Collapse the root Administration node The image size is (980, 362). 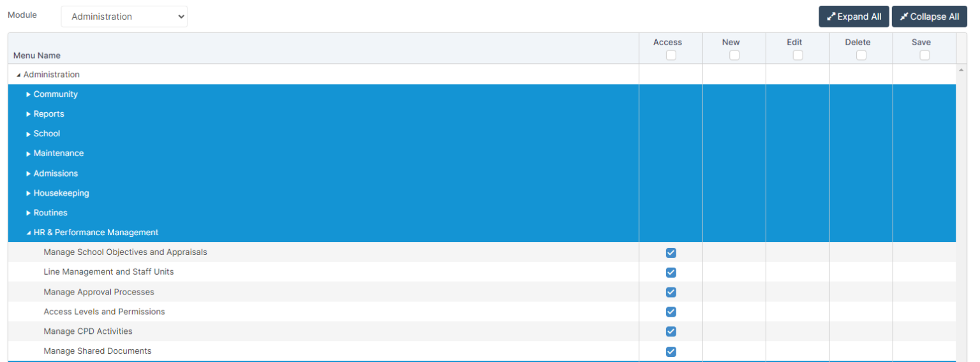pos(19,75)
